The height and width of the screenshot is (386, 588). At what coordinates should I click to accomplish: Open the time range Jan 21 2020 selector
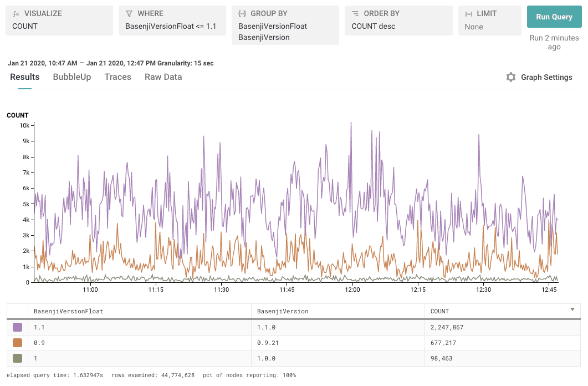point(83,63)
